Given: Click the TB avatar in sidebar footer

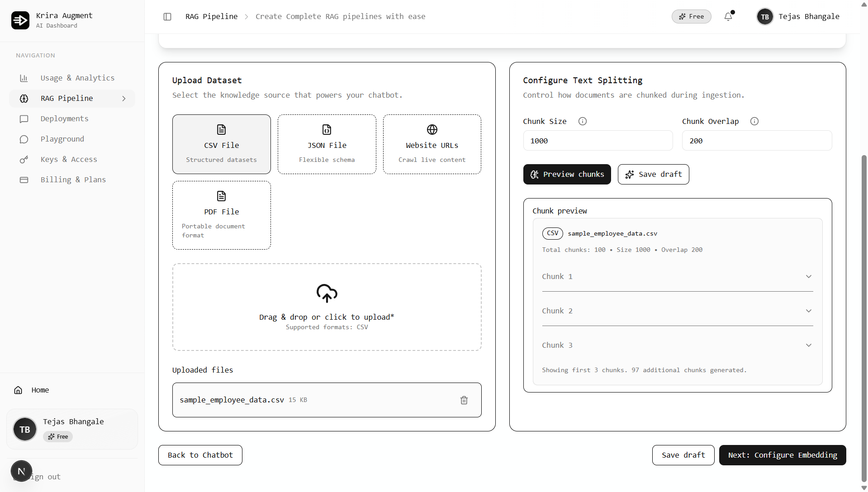Looking at the screenshot, I should point(25,430).
